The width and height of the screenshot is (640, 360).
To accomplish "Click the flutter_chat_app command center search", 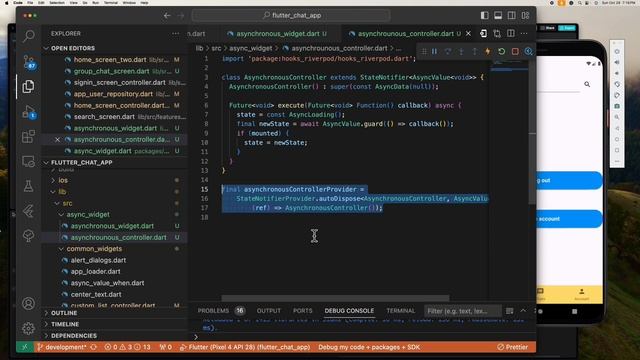I will pyautogui.click(x=291, y=16).
